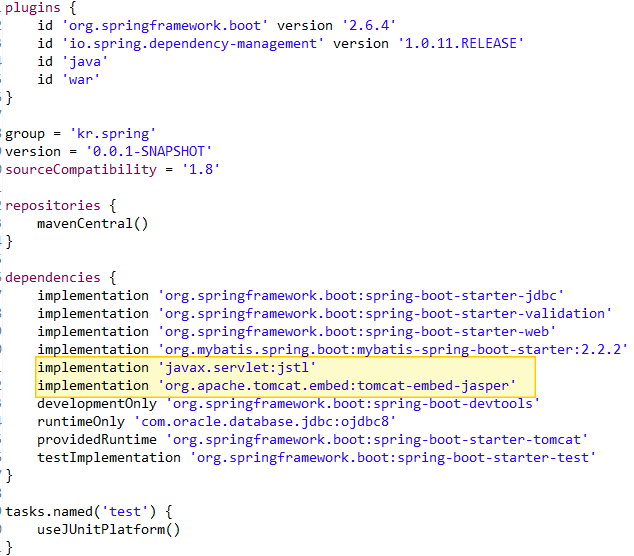This screenshot has height=556, width=634.
Task: Click the 'kr.spring' group value
Action: click(113, 134)
